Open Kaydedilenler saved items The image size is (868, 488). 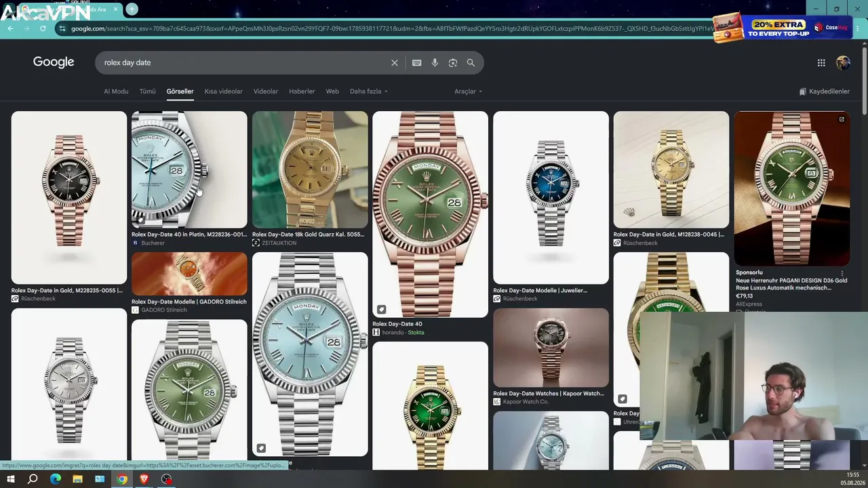coord(825,91)
